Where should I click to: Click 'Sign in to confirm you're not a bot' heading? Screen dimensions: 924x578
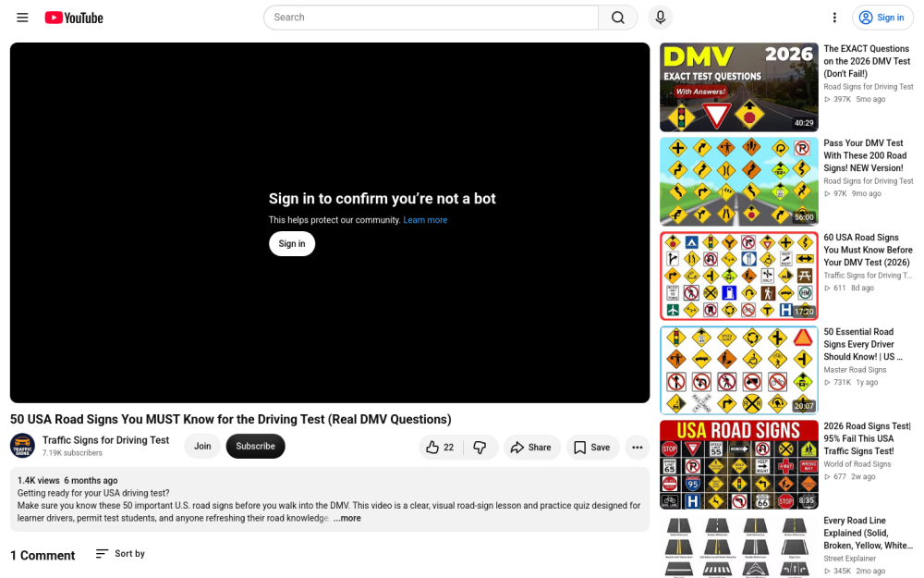tap(382, 199)
